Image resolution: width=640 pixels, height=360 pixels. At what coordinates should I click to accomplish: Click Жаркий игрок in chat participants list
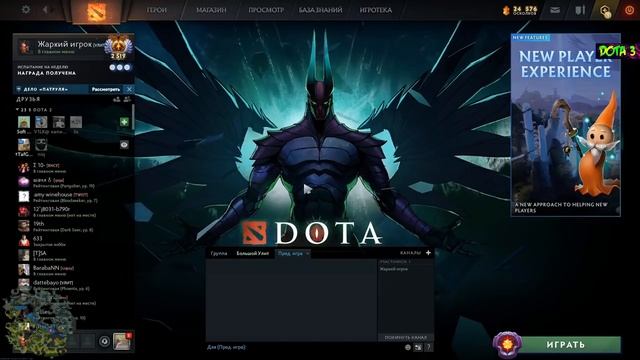point(393,269)
